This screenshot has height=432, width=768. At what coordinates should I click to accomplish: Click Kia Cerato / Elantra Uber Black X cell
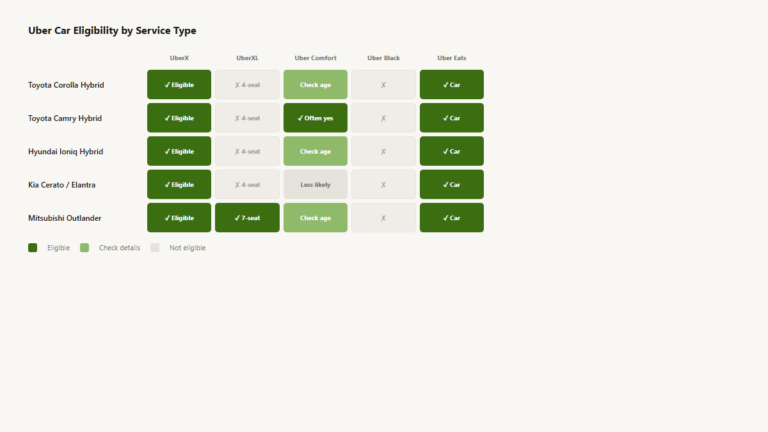[384, 184]
